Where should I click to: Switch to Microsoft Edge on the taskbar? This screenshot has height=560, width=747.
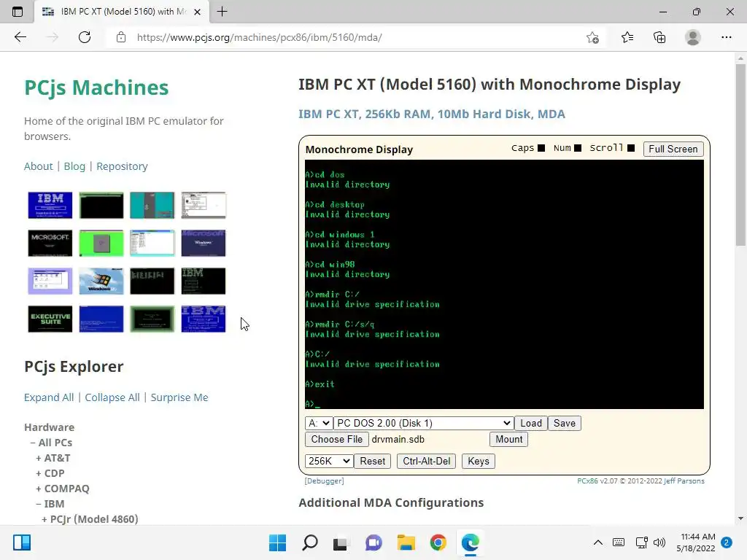point(471,542)
